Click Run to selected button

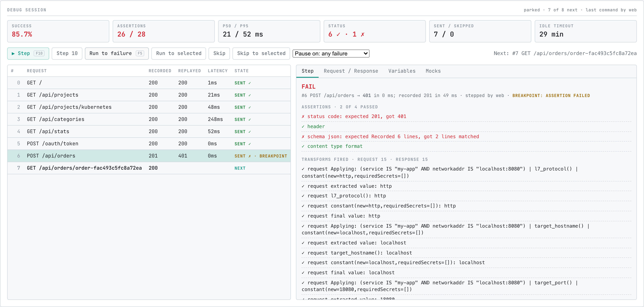click(x=178, y=54)
